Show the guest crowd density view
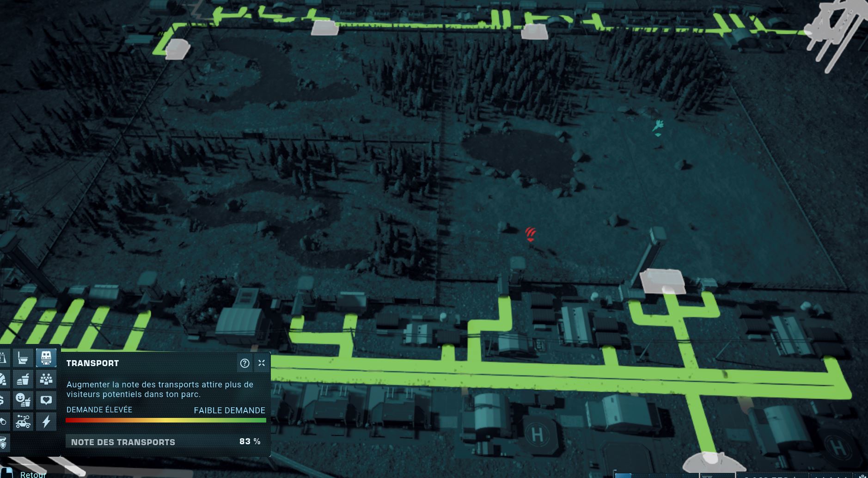Viewport: 868px width, 478px height. coord(46,379)
